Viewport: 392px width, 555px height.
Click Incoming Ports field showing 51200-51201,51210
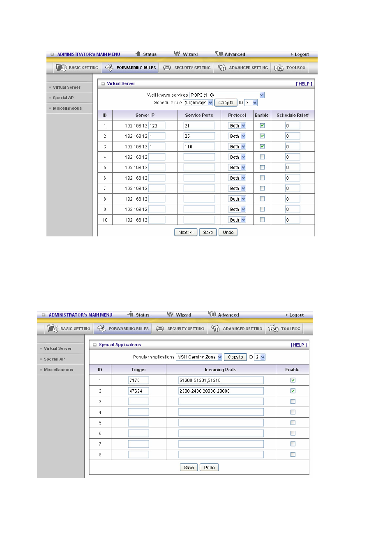point(221,380)
